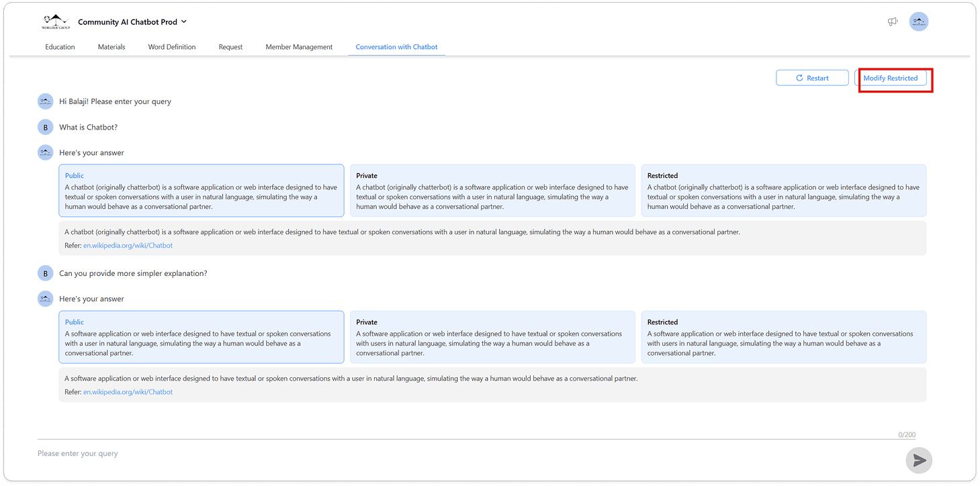This screenshot has width=980, height=486.
Task: Click the Modify Restricted button
Action: (890, 79)
